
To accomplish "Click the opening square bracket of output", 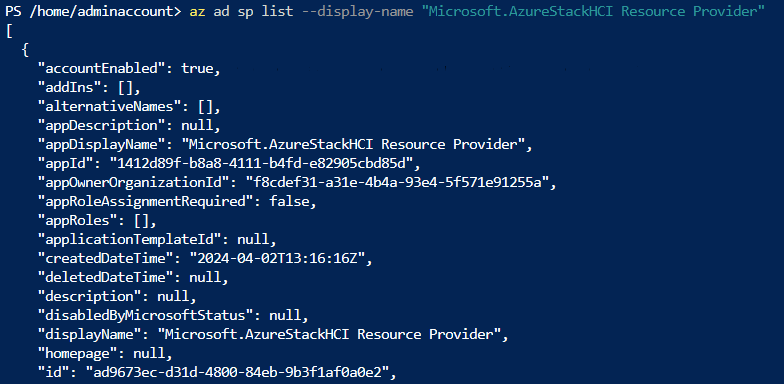I will [8, 30].
